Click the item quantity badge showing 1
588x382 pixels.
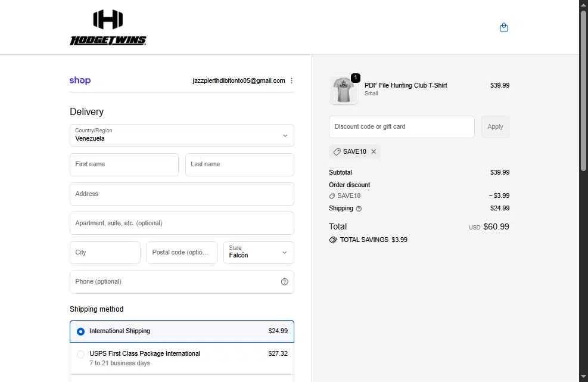[x=356, y=77]
